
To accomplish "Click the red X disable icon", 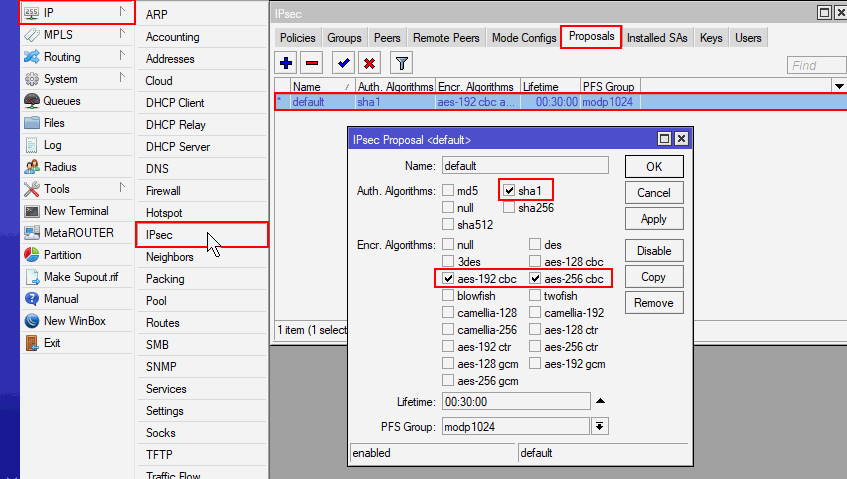I will (369, 63).
